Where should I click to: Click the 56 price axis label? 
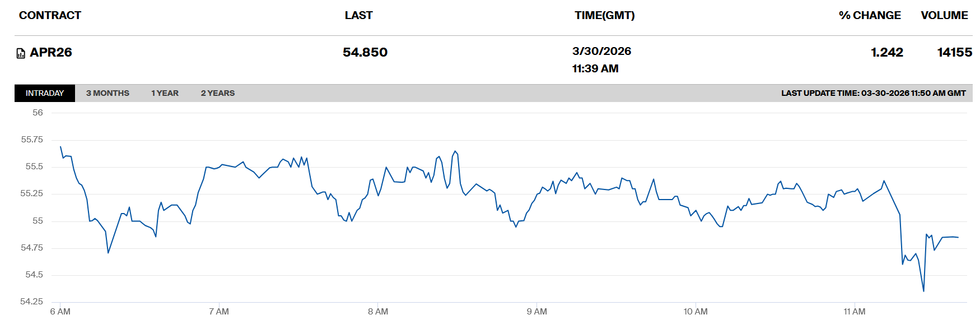click(x=38, y=113)
